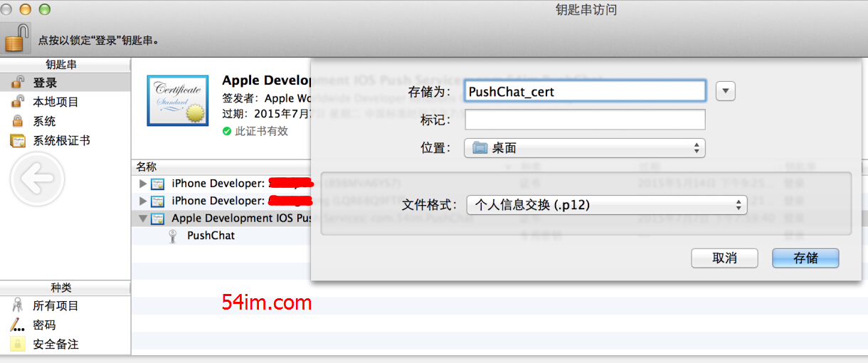Click the padlock icon to lock login keychain
The width and height of the screenshot is (868, 363).
(x=17, y=38)
